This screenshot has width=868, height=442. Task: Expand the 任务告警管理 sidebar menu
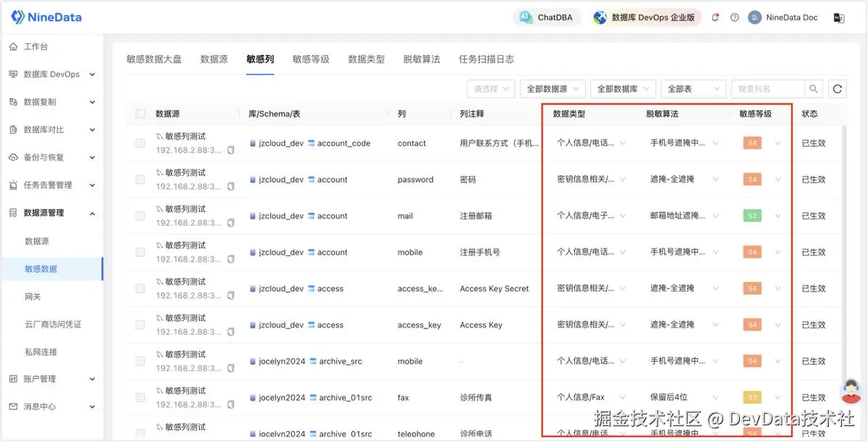point(51,185)
